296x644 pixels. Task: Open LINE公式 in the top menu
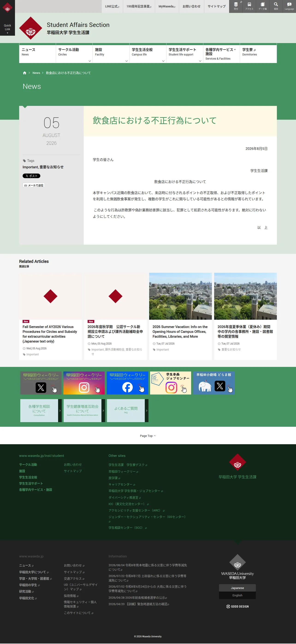[112, 6]
